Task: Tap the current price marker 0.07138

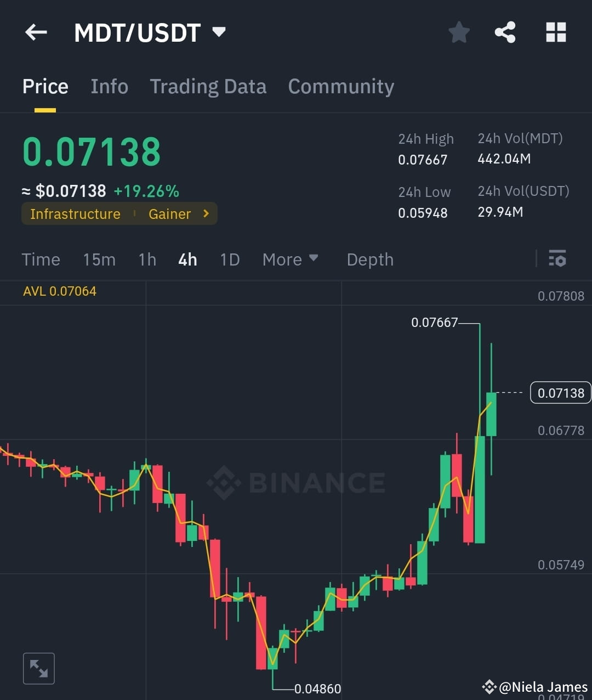Action: tap(560, 393)
